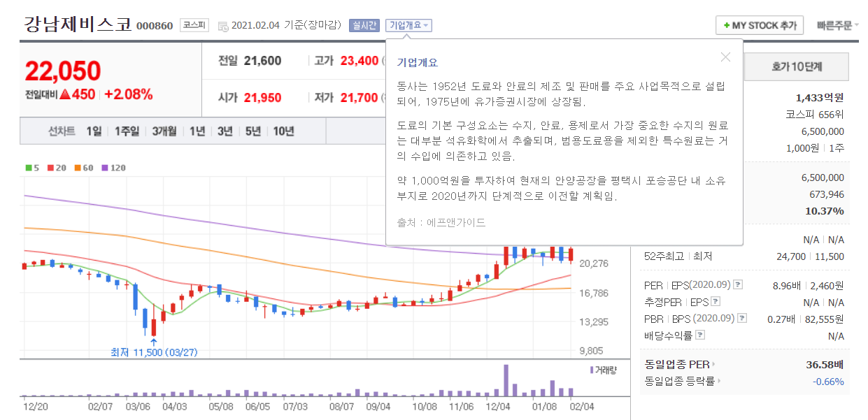The width and height of the screenshot is (868, 420).
Task: Click the 기업개요 popup heading
Action: click(x=418, y=62)
